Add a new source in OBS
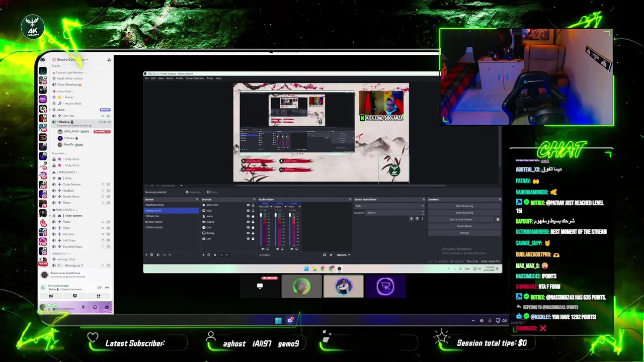 [203, 255]
